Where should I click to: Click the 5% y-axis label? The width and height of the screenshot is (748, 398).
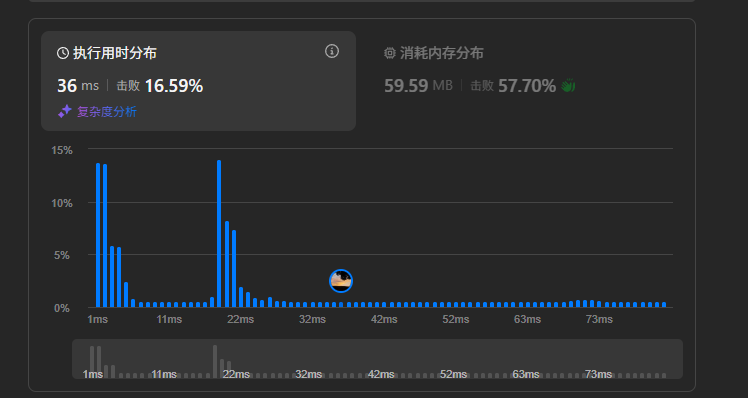[62, 255]
